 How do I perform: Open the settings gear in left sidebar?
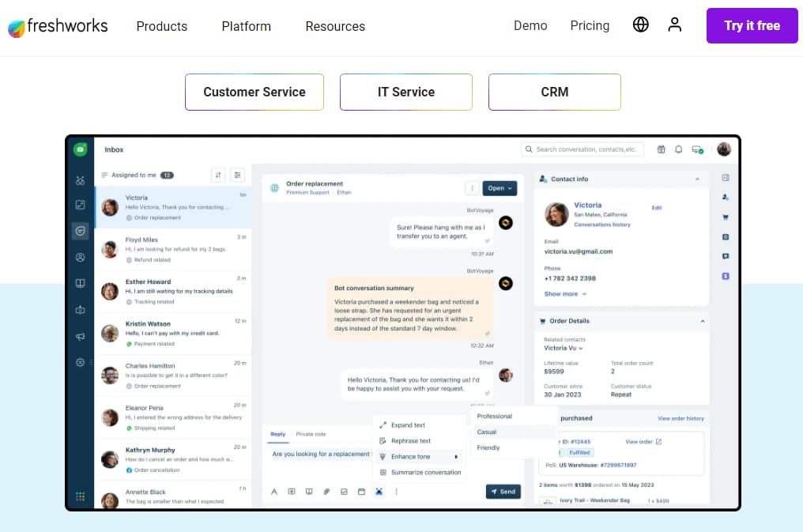coord(81,363)
